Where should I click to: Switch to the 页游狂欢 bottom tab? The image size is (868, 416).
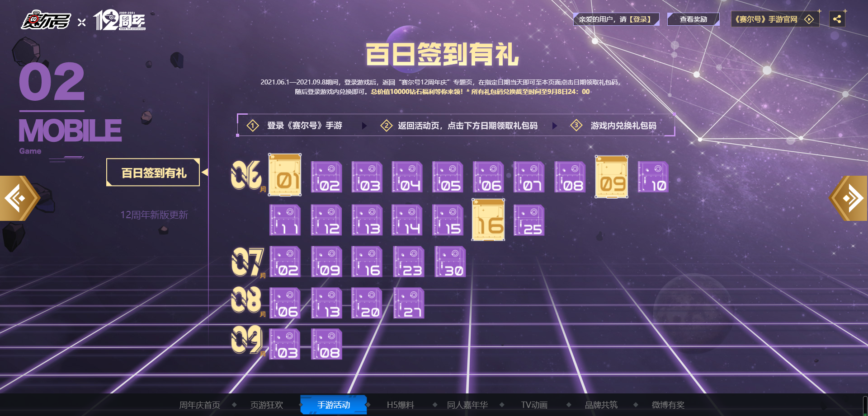(x=267, y=405)
